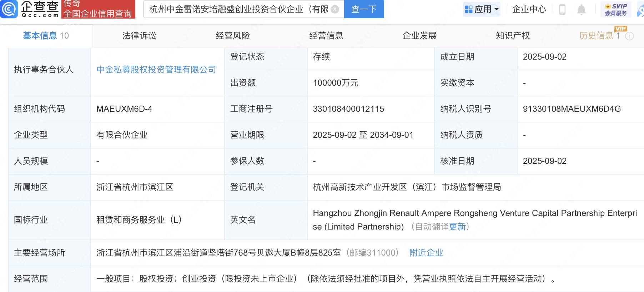Select organization code MAEUXM6D-4
The width and height of the screenshot is (644, 292).
click(124, 109)
